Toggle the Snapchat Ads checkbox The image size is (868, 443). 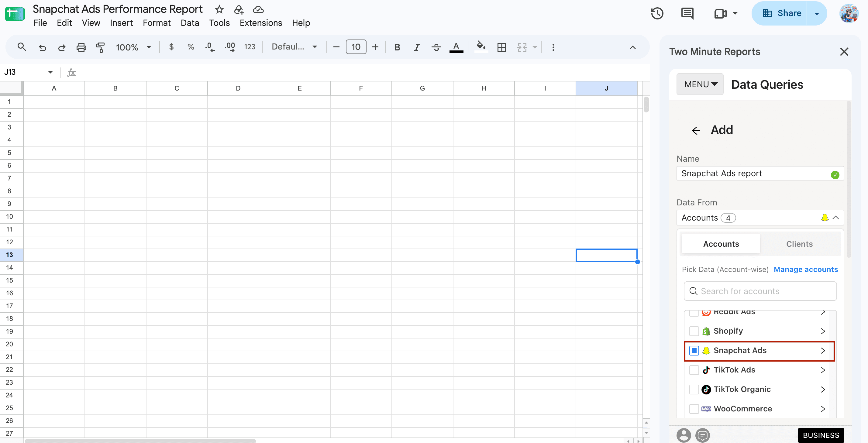(694, 350)
